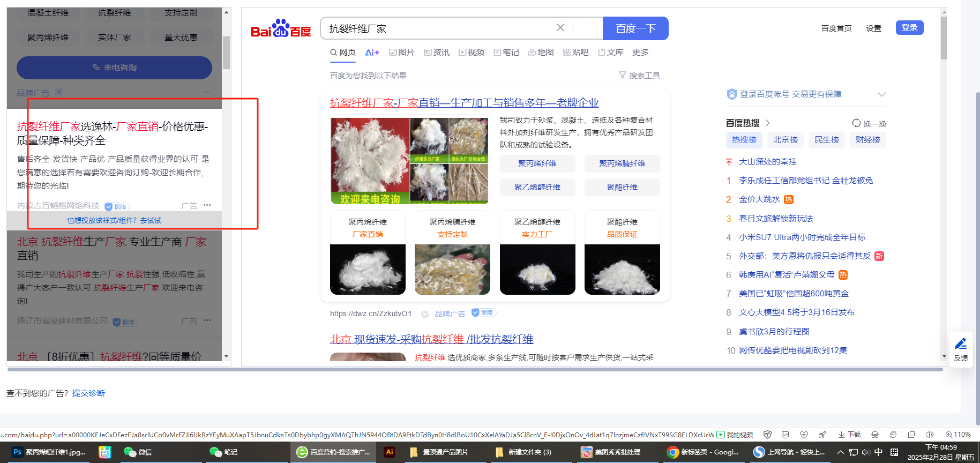Image resolution: width=980 pixels, height=463 pixels.
Task: Open the taskbar clock showing 下午 04:59
Action: 941,452
